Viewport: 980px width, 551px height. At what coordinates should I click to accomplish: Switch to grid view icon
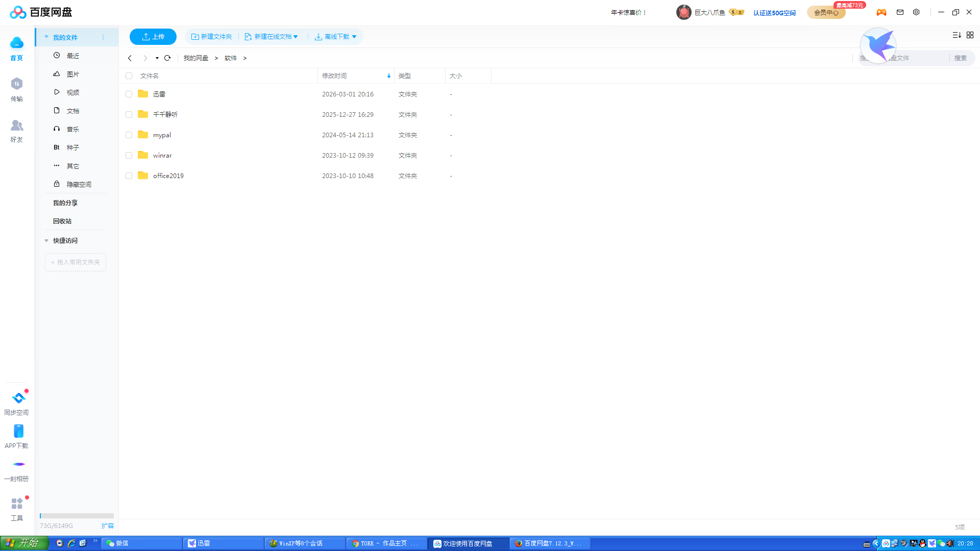[x=970, y=35]
